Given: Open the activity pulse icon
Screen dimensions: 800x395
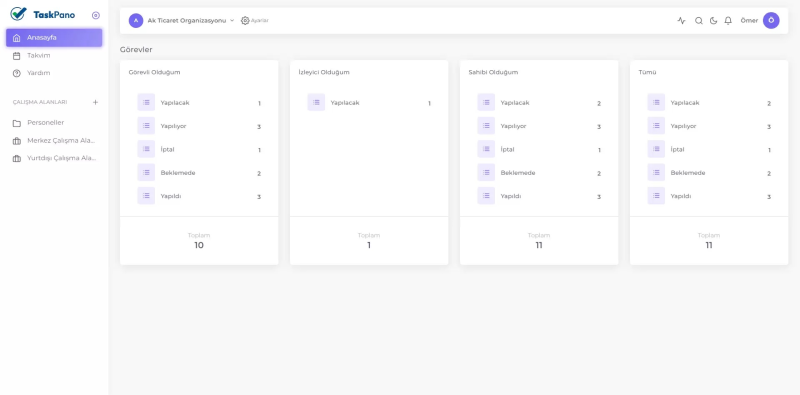Looking at the screenshot, I should click(x=682, y=21).
